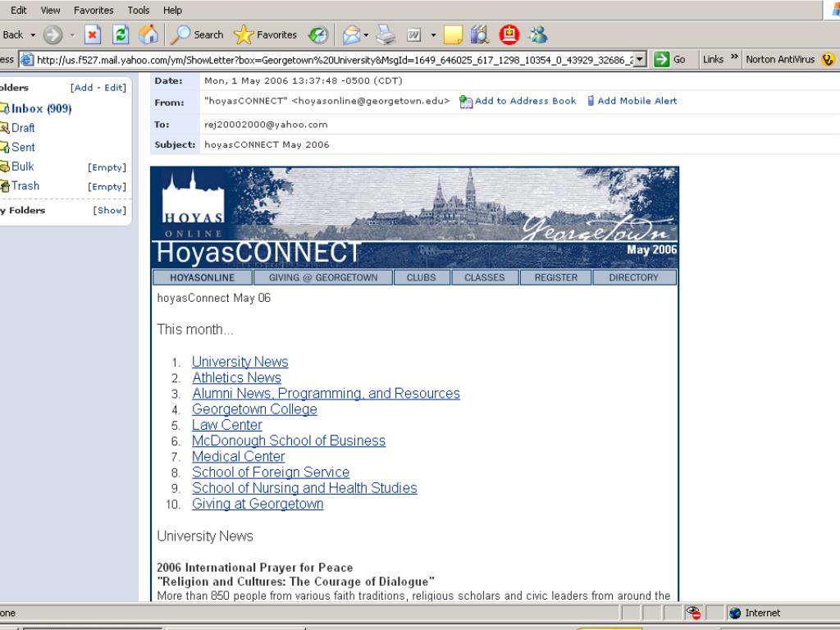840x630 pixels.
Task: Click the yellow note toolbar icon
Action: tap(453, 34)
